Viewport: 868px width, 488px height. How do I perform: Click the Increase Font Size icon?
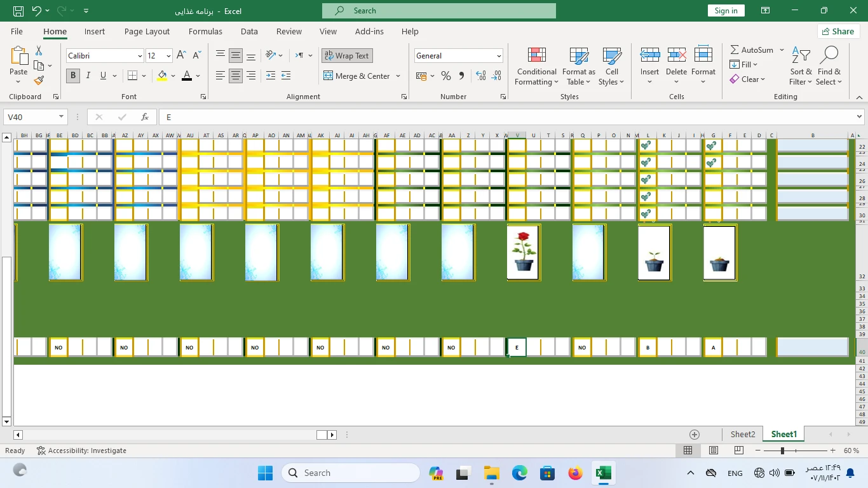click(x=181, y=56)
